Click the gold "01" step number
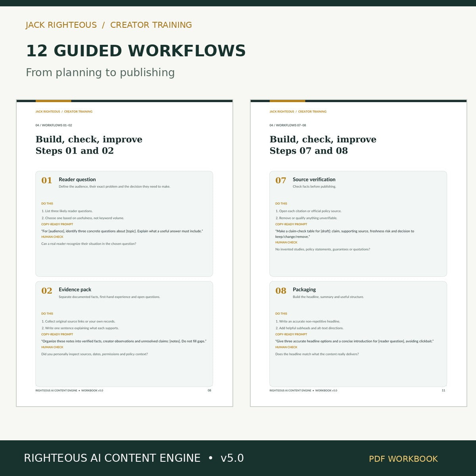 click(x=47, y=180)
